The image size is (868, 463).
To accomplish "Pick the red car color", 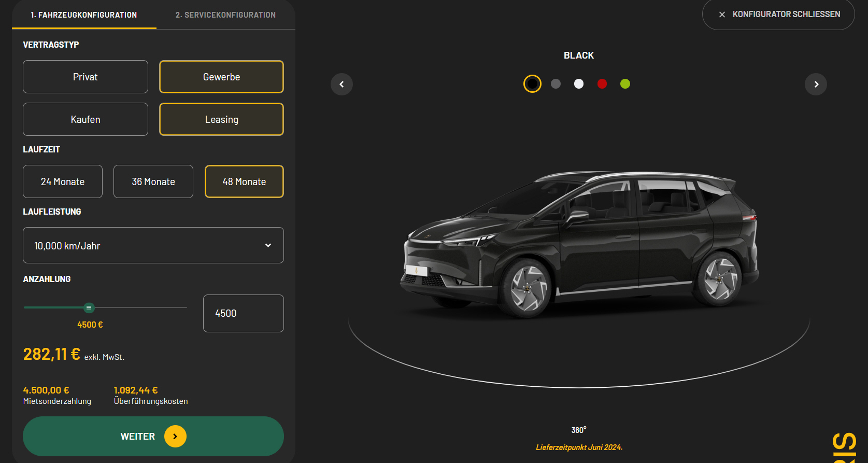I will (602, 84).
